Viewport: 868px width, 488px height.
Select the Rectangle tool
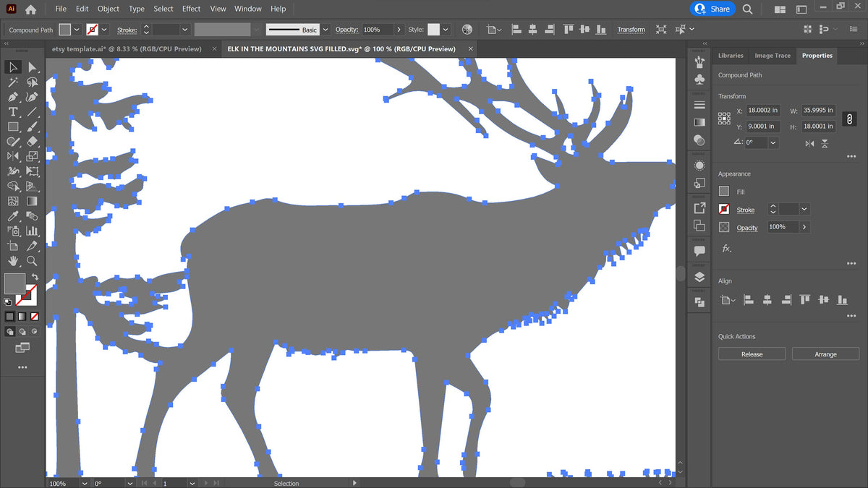13,127
